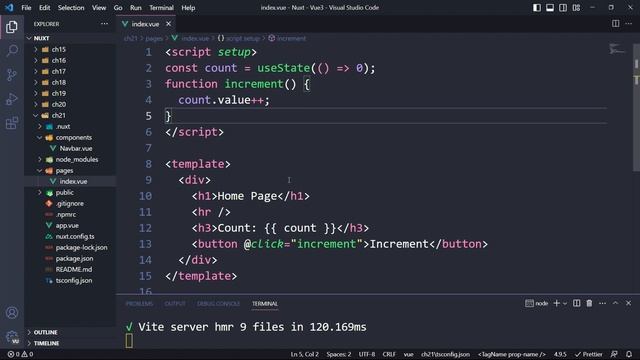
Task: Collapse the NUXT root folder
Action: coord(70,38)
